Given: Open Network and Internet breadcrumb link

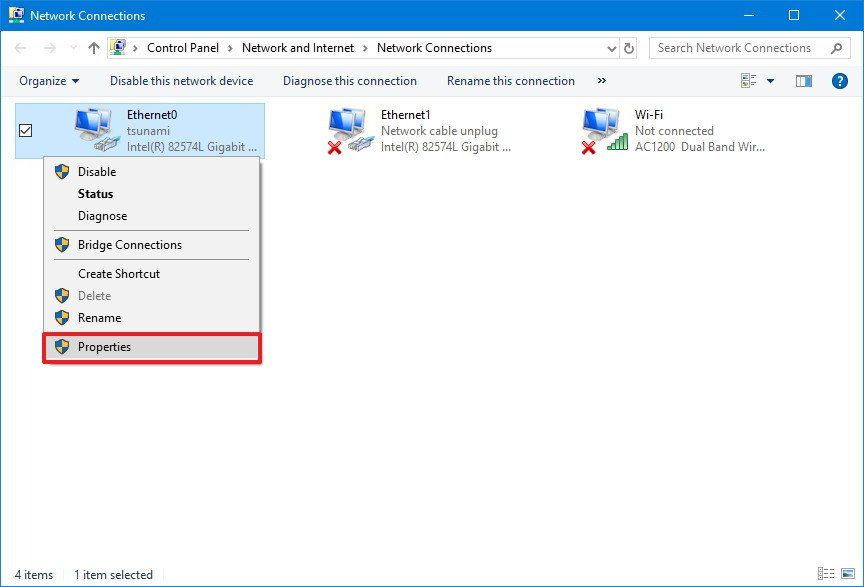Looking at the screenshot, I should pyautogui.click(x=298, y=47).
